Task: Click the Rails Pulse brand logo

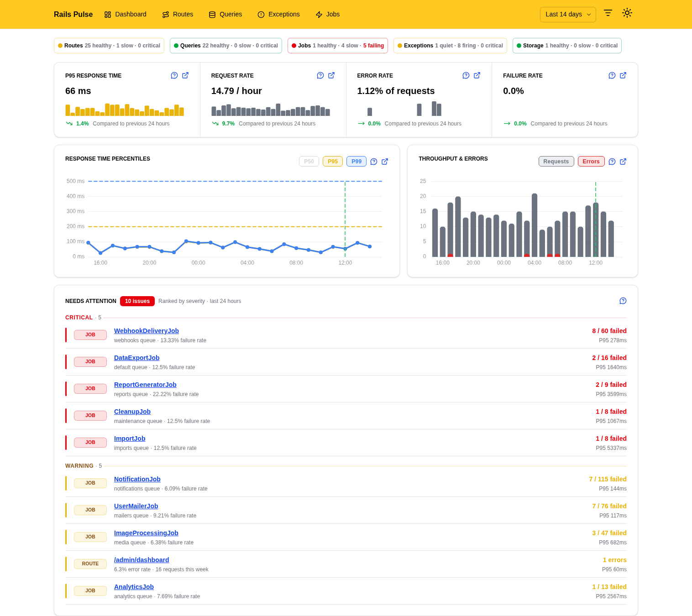Action: (x=73, y=14)
